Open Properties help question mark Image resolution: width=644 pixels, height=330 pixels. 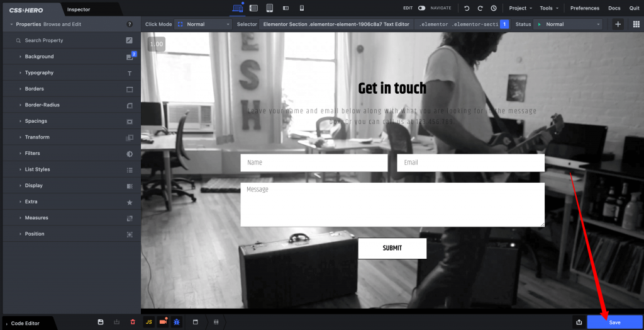point(130,25)
